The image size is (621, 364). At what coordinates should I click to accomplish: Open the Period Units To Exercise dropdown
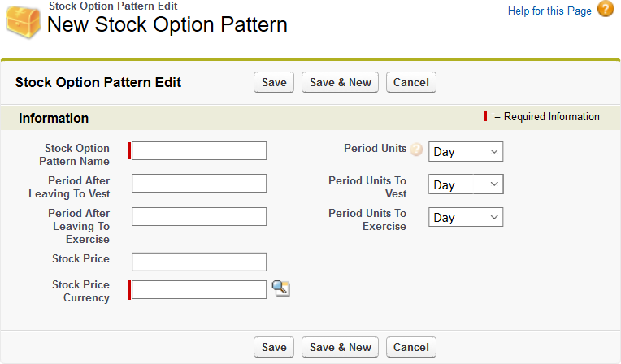(x=466, y=217)
